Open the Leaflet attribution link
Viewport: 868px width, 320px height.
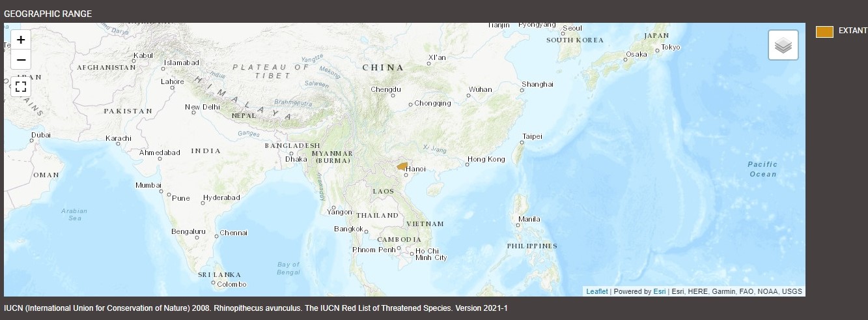[596, 291]
